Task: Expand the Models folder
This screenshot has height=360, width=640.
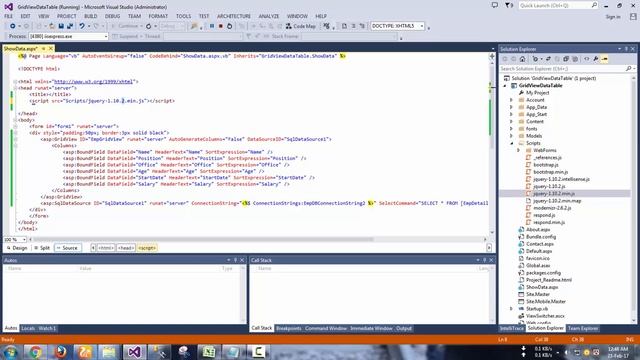Action: point(511,136)
